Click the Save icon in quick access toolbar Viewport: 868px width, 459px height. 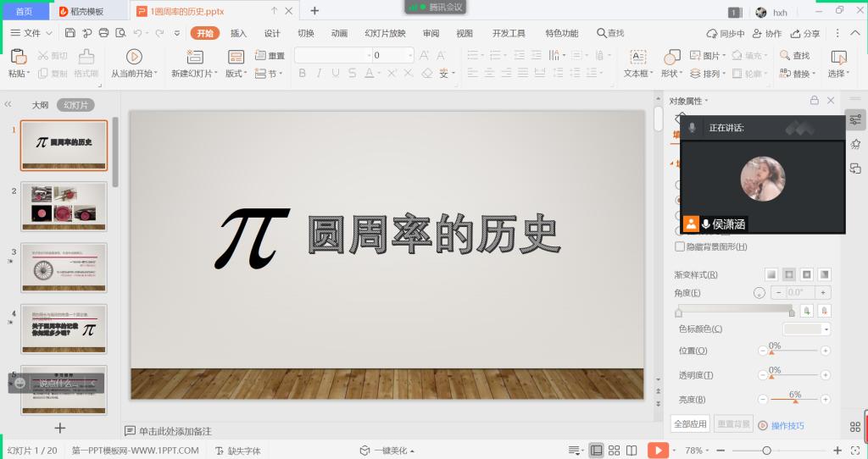pyautogui.click(x=70, y=33)
